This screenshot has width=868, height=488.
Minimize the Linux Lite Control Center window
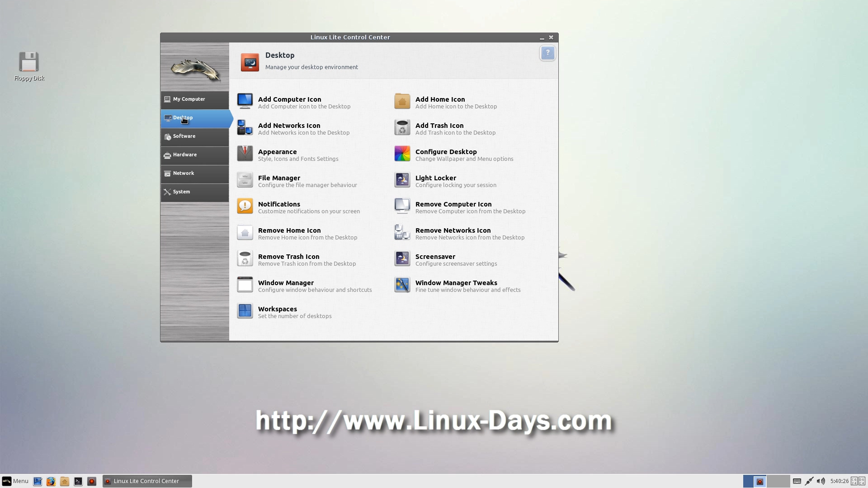click(542, 38)
